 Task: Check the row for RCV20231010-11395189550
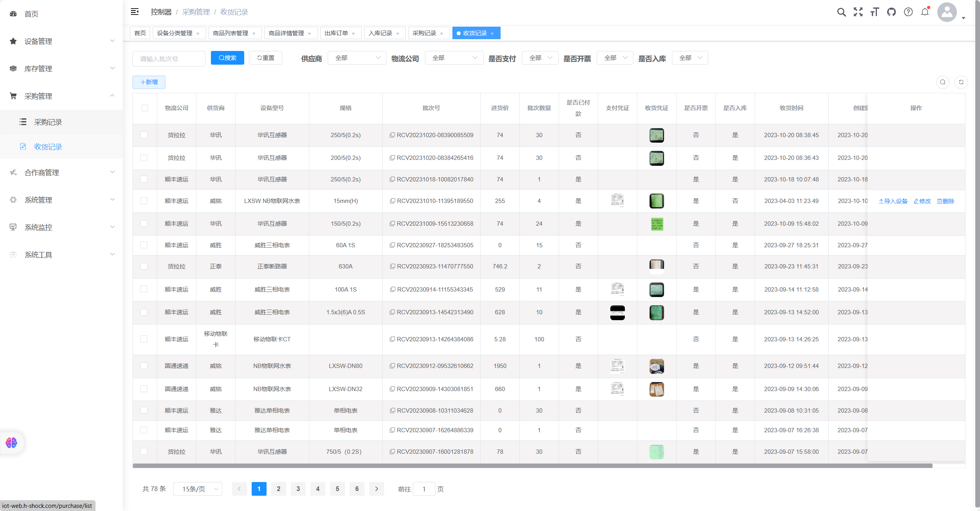coord(144,201)
